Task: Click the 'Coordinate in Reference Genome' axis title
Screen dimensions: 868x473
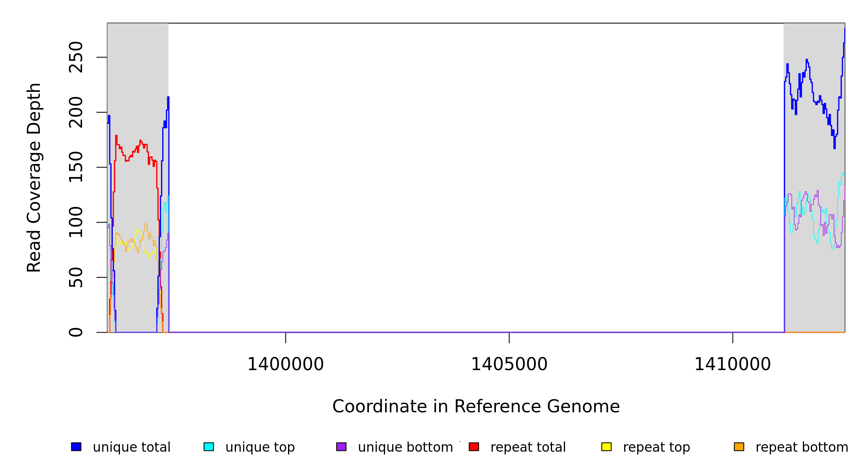Action: point(476,406)
